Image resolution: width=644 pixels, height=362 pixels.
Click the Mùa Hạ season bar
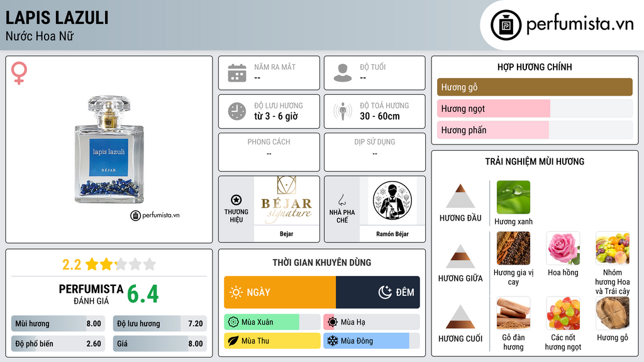pyautogui.click(x=371, y=322)
